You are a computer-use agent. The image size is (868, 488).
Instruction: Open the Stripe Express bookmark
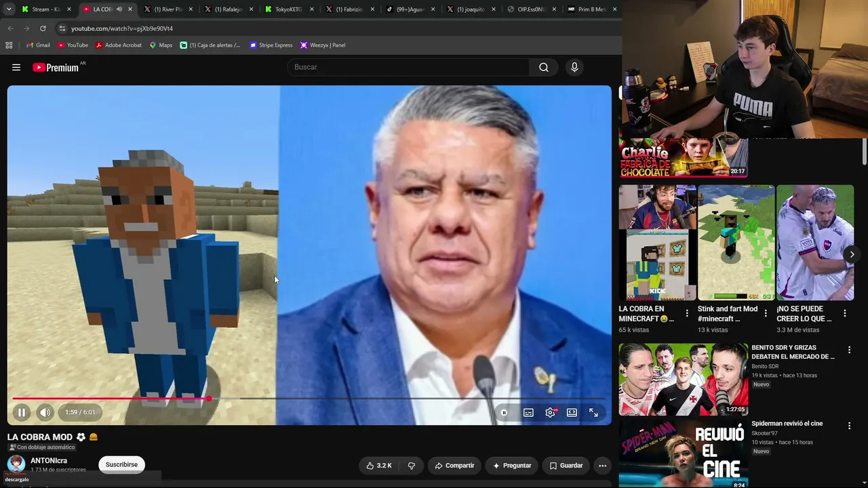click(x=271, y=45)
